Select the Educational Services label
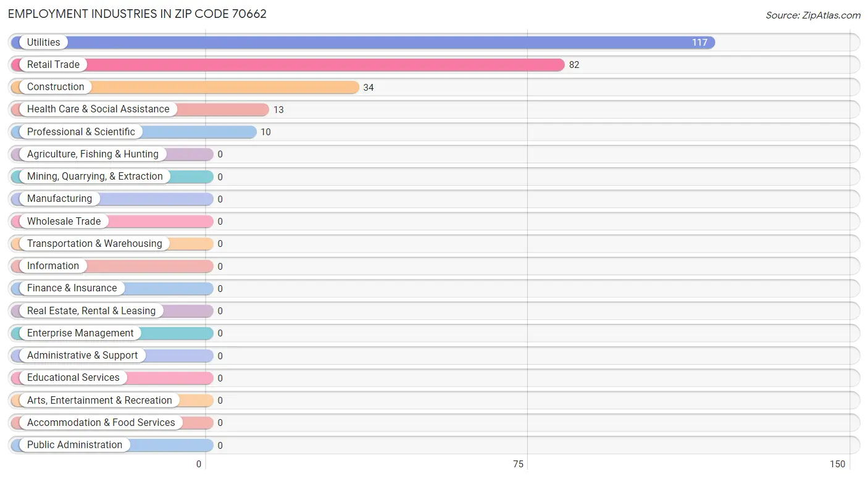 point(73,378)
